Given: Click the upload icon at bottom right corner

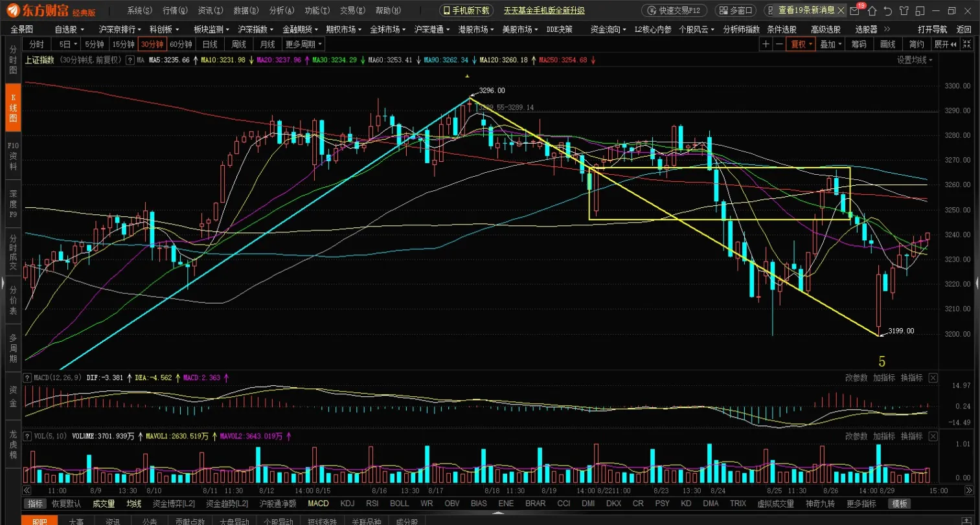Looking at the screenshot, I should (x=966, y=520).
